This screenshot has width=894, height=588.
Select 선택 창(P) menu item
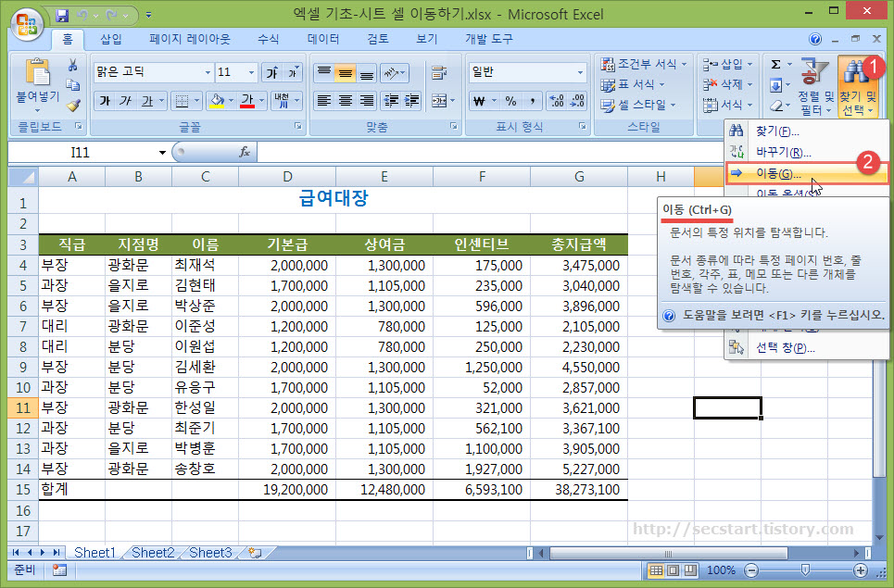click(807, 347)
